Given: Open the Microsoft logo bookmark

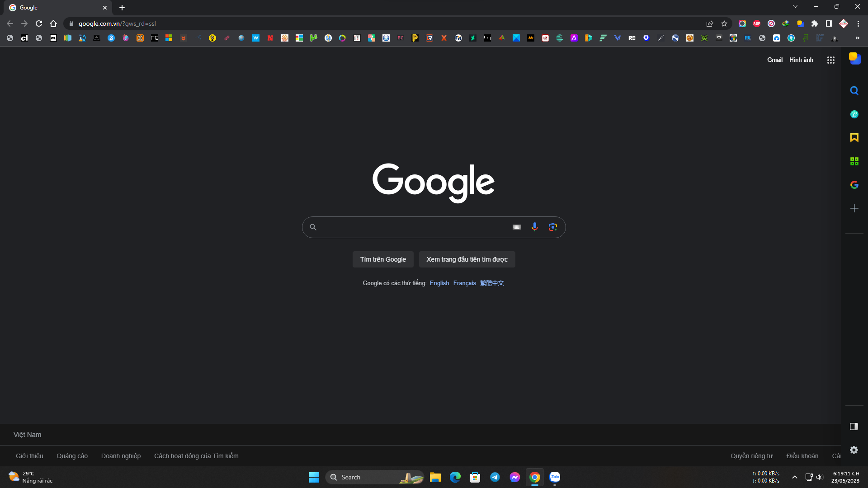Looking at the screenshot, I should pos(169,38).
